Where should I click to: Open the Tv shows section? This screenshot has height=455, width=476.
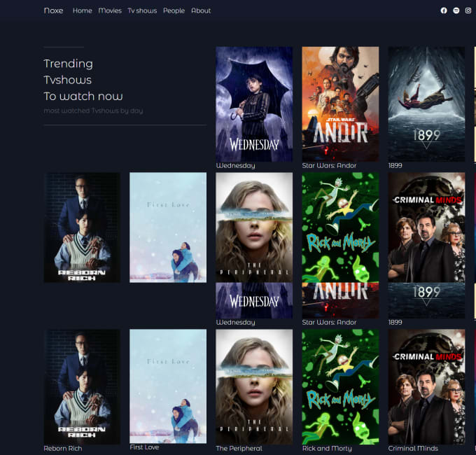click(142, 10)
